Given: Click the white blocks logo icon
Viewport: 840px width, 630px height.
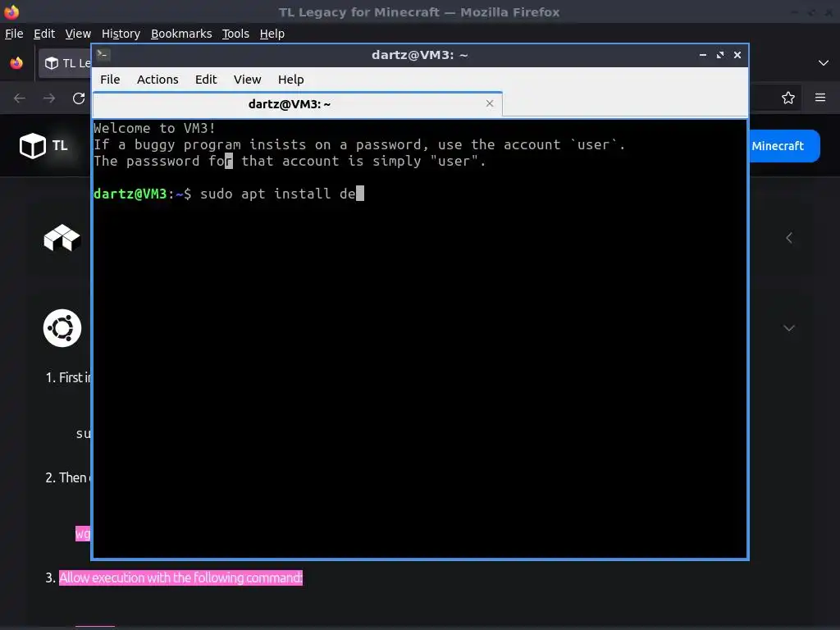Looking at the screenshot, I should (62, 238).
